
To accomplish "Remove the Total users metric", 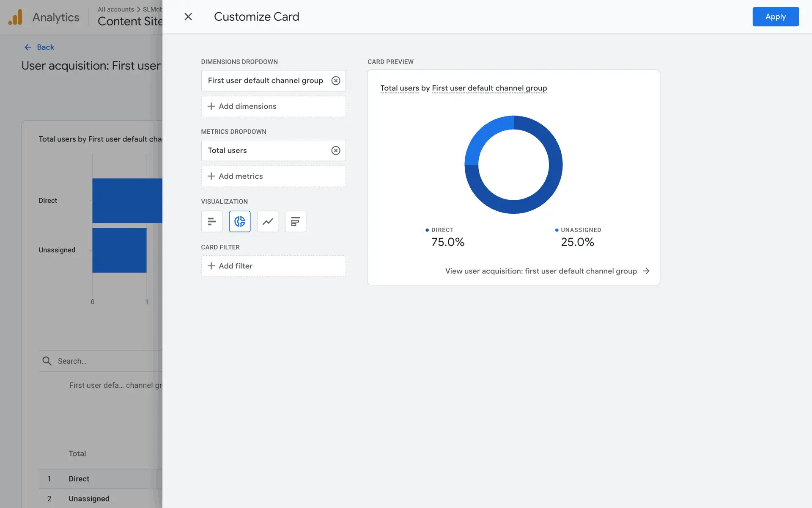I will tap(335, 150).
